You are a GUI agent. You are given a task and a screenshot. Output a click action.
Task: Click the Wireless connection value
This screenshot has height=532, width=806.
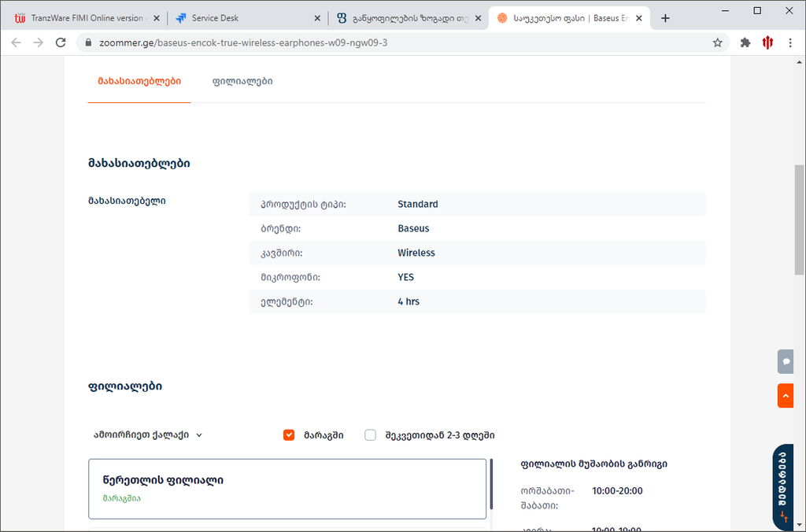[x=416, y=253]
